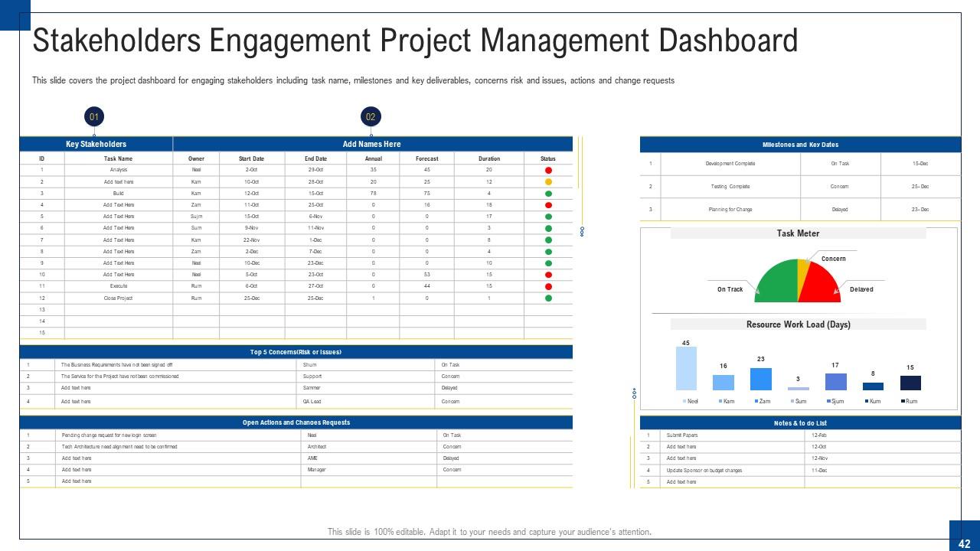Click the Neel color swatch in chart legend
The image size is (980, 551).
click(x=683, y=401)
